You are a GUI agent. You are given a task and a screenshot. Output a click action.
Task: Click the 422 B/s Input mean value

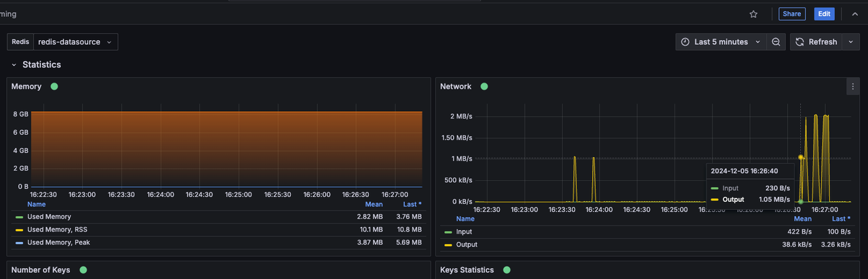coord(799,232)
